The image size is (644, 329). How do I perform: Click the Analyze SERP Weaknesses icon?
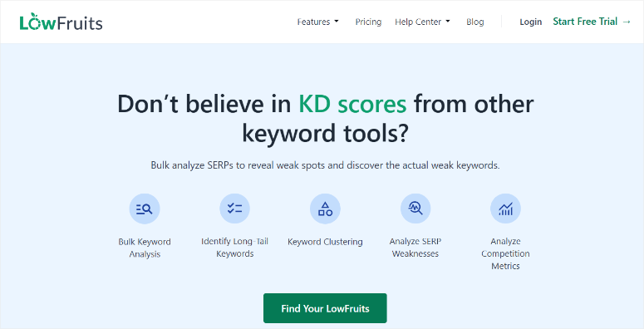pos(415,209)
